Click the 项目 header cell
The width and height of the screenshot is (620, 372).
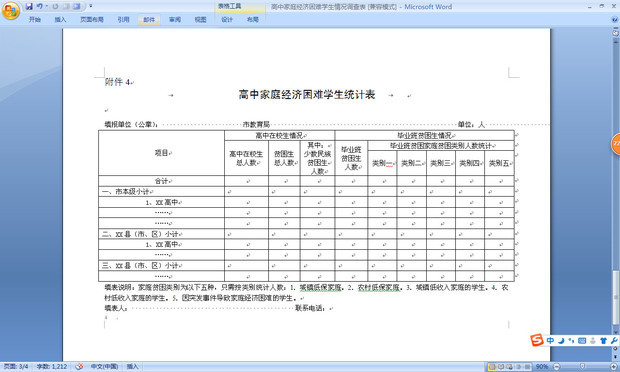point(161,153)
